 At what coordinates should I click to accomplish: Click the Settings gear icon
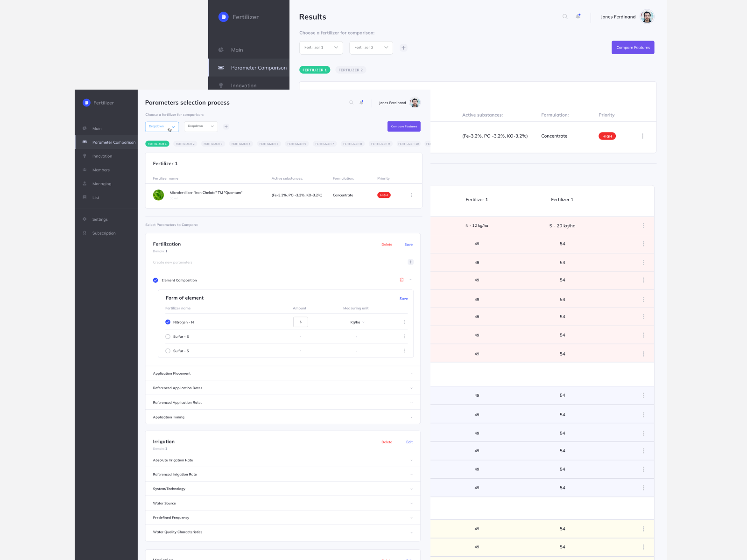[85, 219]
